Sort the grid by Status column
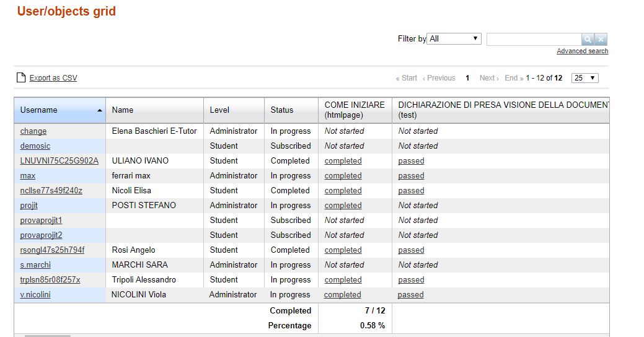The width and height of the screenshot is (644, 337). [282, 110]
